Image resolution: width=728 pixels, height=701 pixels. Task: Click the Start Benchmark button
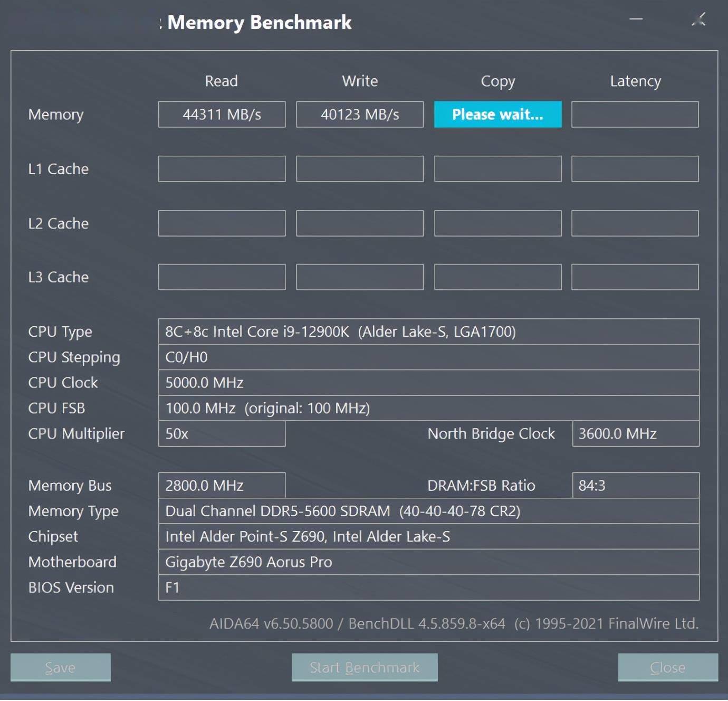click(x=365, y=667)
